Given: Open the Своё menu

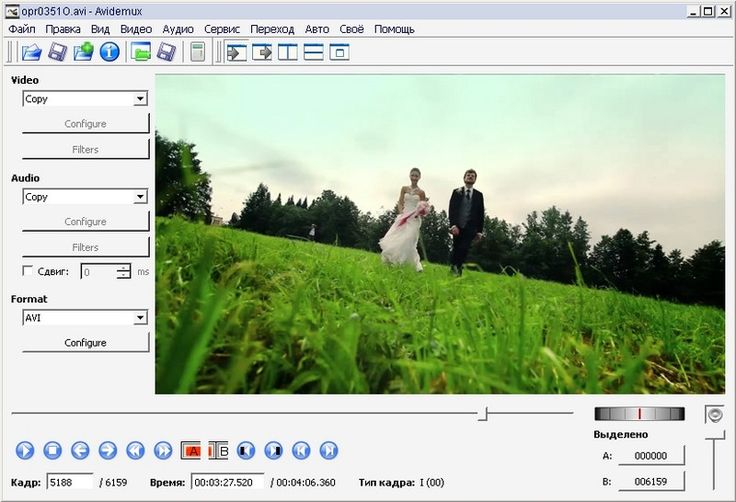Looking at the screenshot, I should tap(352, 29).
